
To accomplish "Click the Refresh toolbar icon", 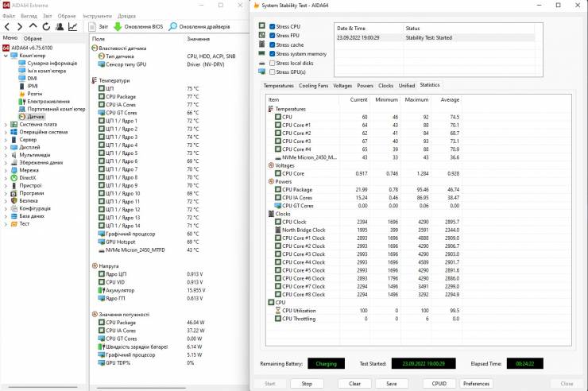I will tap(46, 26).
